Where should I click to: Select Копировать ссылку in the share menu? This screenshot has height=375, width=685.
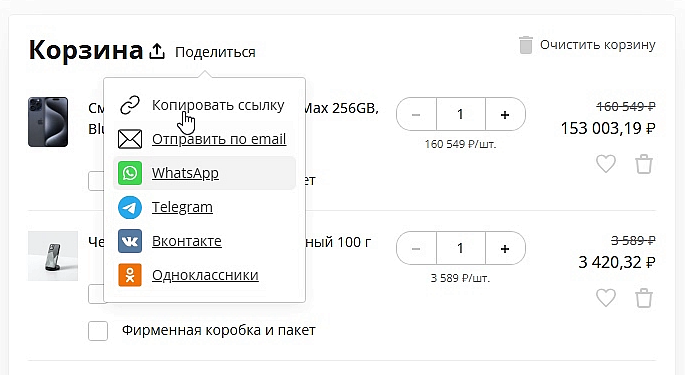pyautogui.click(x=218, y=105)
